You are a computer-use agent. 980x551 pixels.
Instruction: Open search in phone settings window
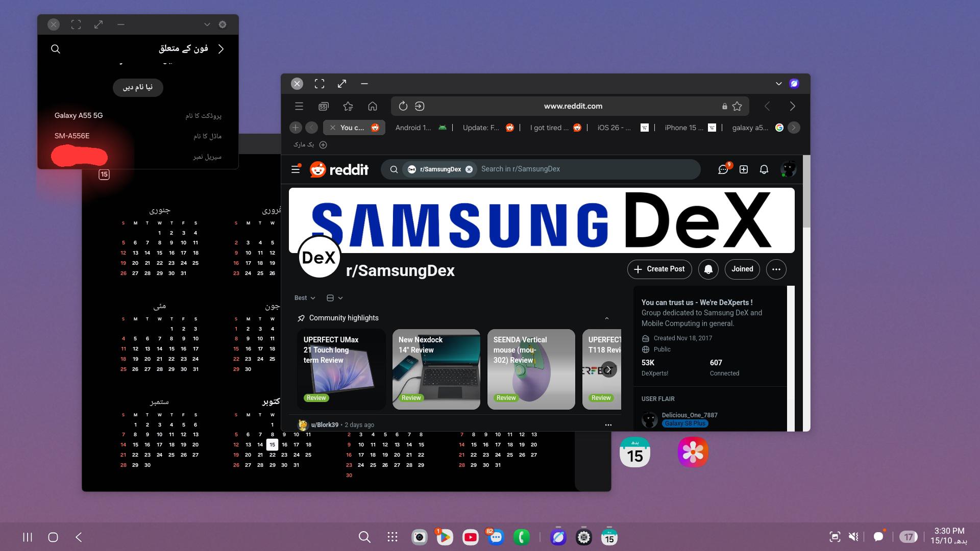click(56, 49)
